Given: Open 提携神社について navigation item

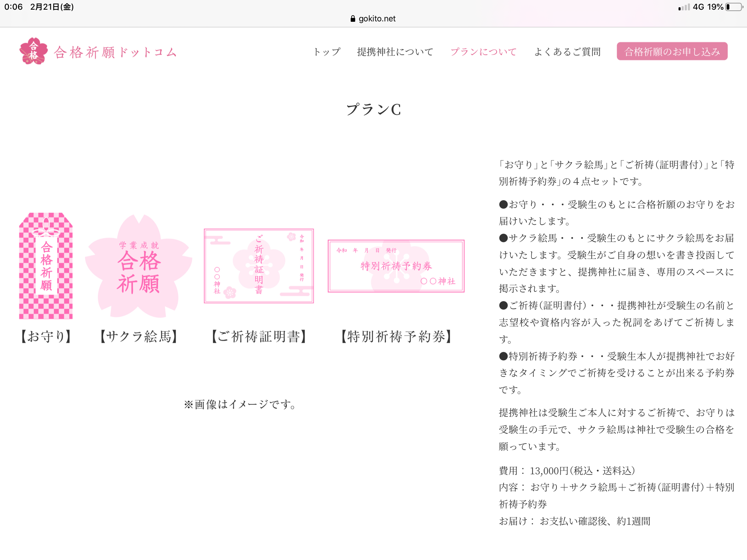Looking at the screenshot, I should coord(395,52).
